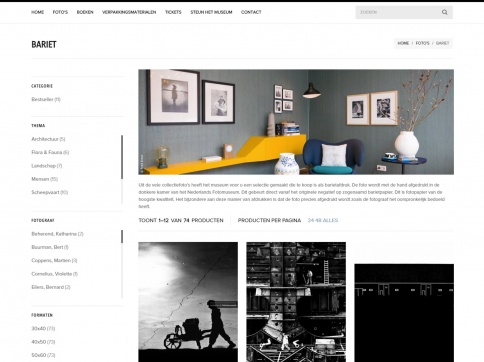
Task: Filter theme by Landschap
Action: (47, 166)
